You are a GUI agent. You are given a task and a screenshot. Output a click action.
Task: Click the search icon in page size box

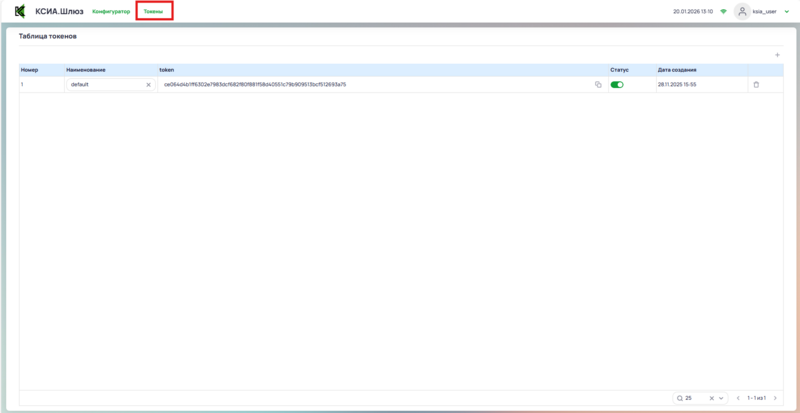tap(680, 398)
